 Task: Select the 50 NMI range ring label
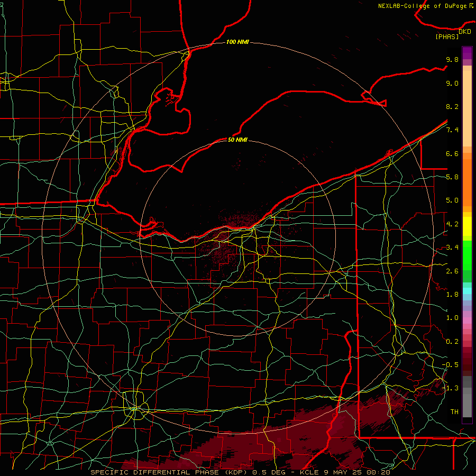237,140
